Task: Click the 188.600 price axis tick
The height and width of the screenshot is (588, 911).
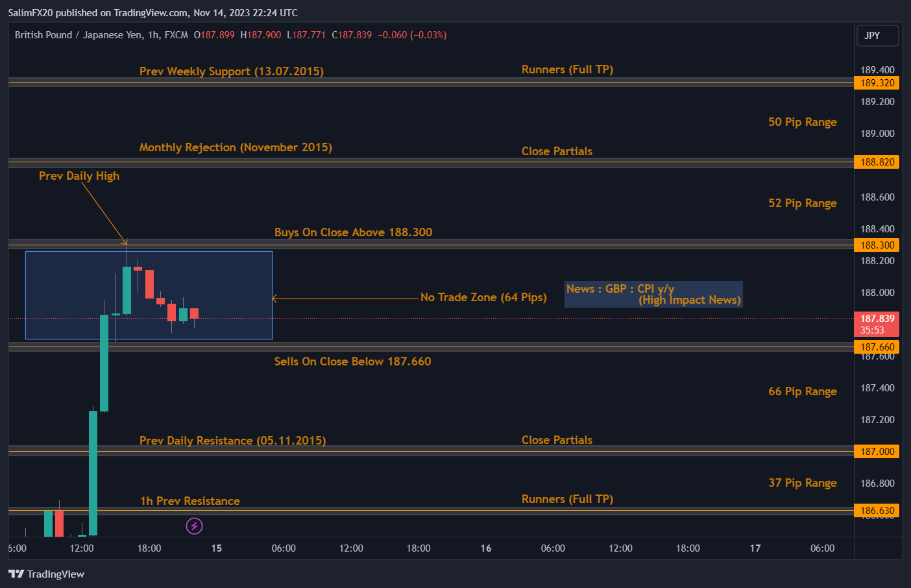Action: (877, 197)
